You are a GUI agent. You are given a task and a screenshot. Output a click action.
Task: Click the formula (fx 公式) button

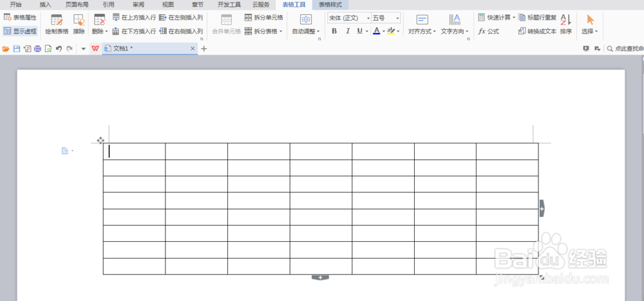tap(489, 31)
